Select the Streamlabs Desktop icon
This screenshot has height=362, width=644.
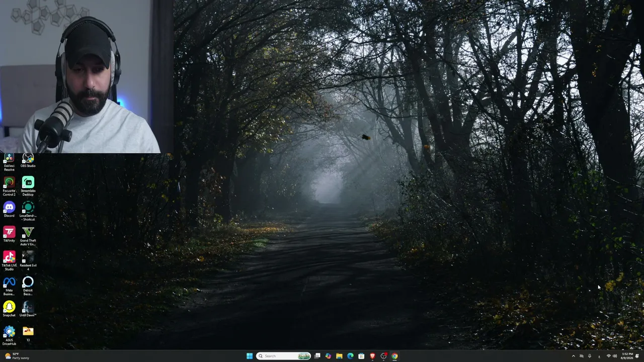coord(28,187)
